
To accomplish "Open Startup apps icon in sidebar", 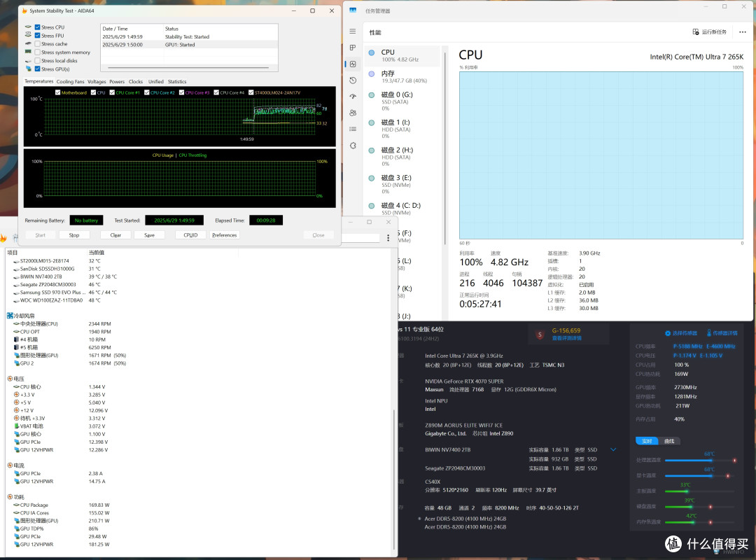I will pyautogui.click(x=352, y=97).
